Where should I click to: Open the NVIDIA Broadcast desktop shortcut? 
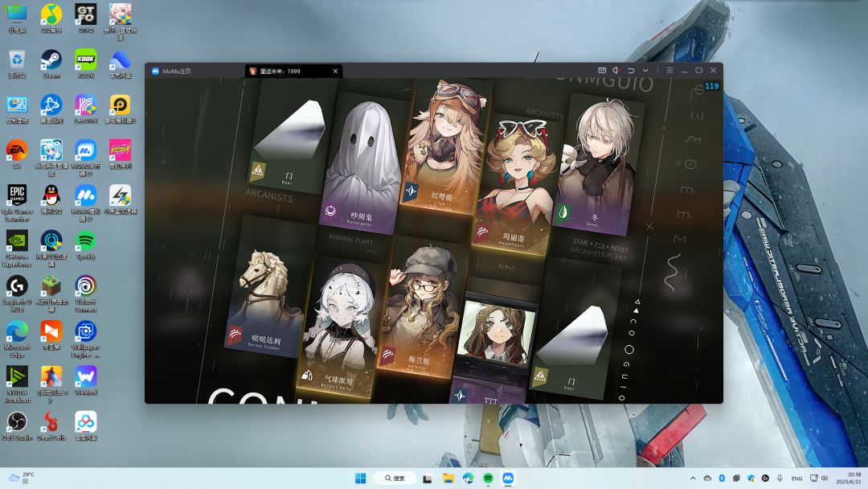pyautogui.click(x=17, y=385)
